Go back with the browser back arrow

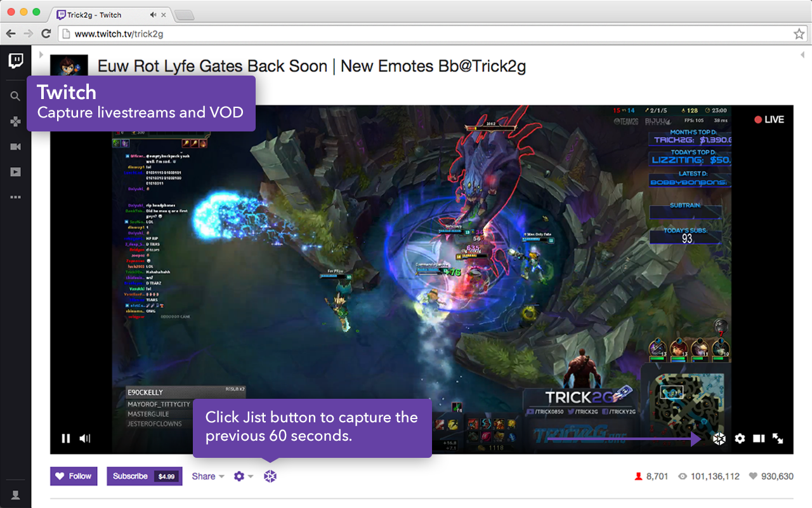pos(11,34)
